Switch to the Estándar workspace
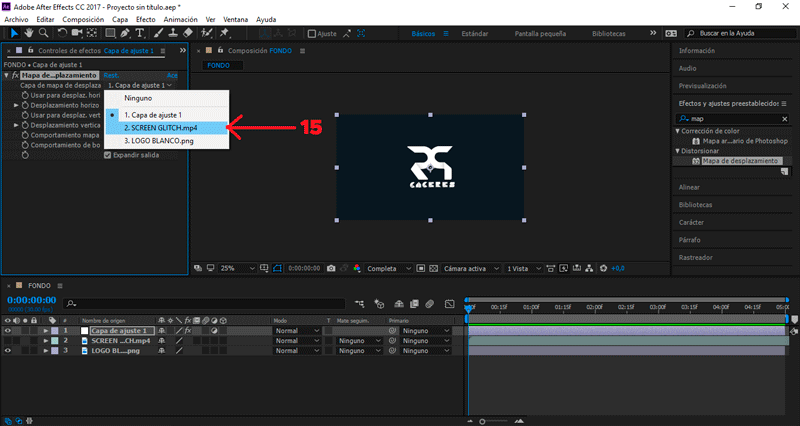The height and width of the screenshot is (426, 800). point(474,34)
